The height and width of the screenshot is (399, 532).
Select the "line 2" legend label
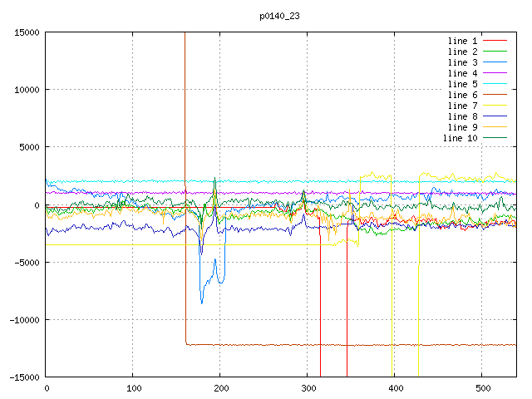click(462, 52)
